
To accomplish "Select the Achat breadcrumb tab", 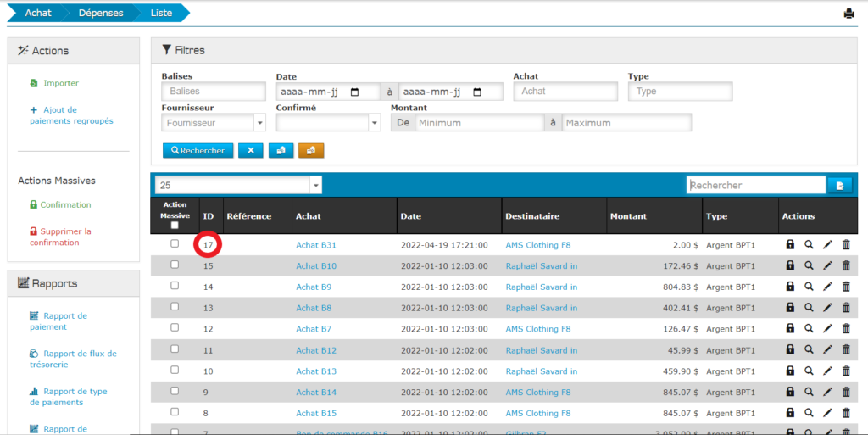I will click(37, 14).
